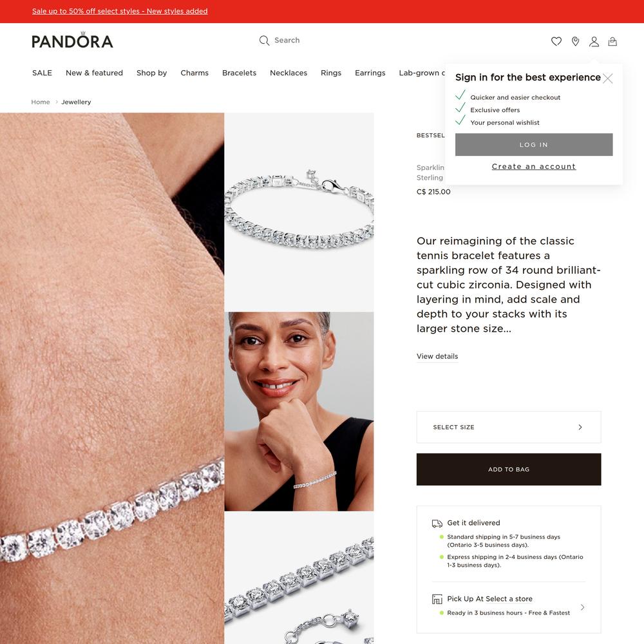644x644 pixels.
Task: Open the Charms menu
Action: pos(194,73)
